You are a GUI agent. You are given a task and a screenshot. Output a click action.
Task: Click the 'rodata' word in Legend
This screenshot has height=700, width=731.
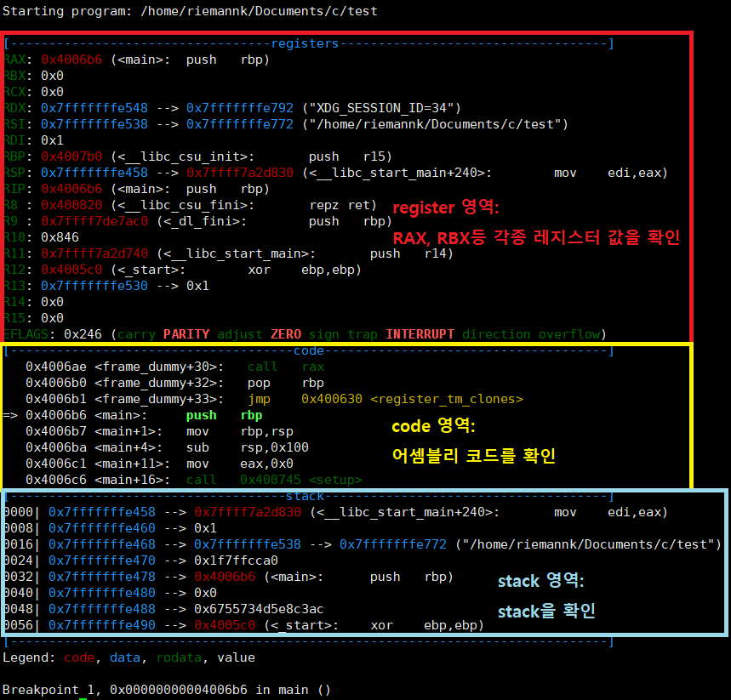tap(179, 657)
